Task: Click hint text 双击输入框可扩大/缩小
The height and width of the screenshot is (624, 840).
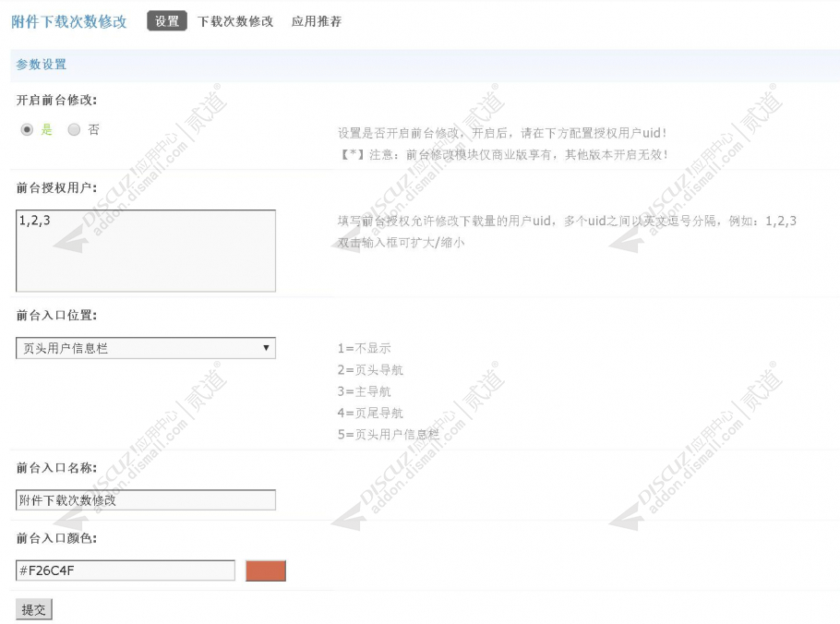Action: click(402, 243)
